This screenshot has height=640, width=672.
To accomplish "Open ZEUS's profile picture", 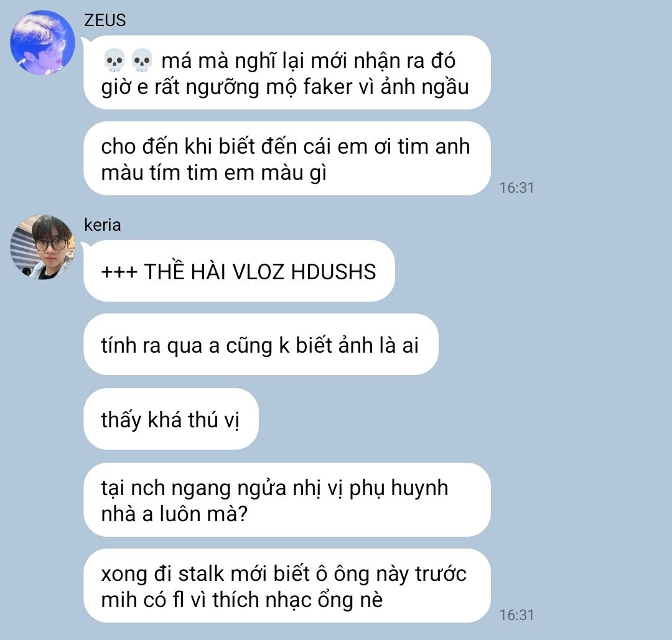I will (42, 42).
